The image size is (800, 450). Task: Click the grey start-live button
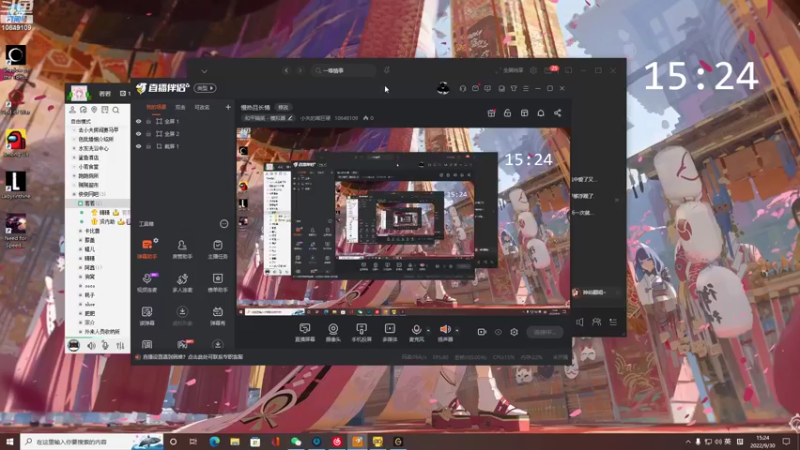tap(545, 332)
